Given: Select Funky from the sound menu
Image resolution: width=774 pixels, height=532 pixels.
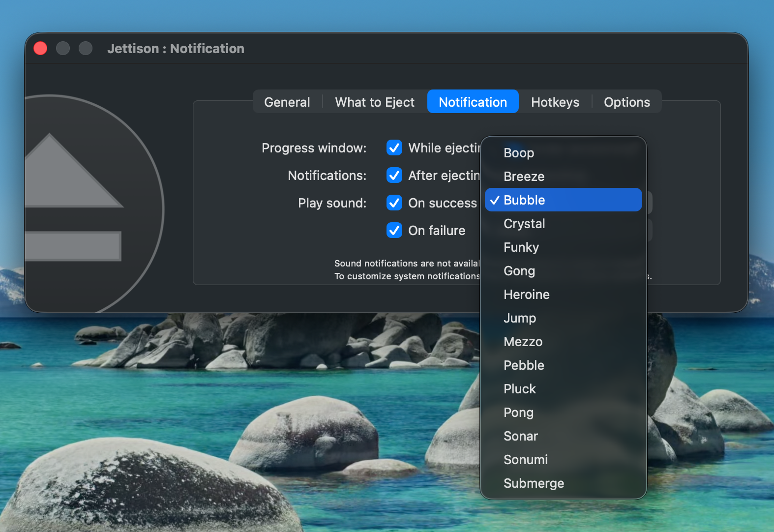Looking at the screenshot, I should pos(564,247).
